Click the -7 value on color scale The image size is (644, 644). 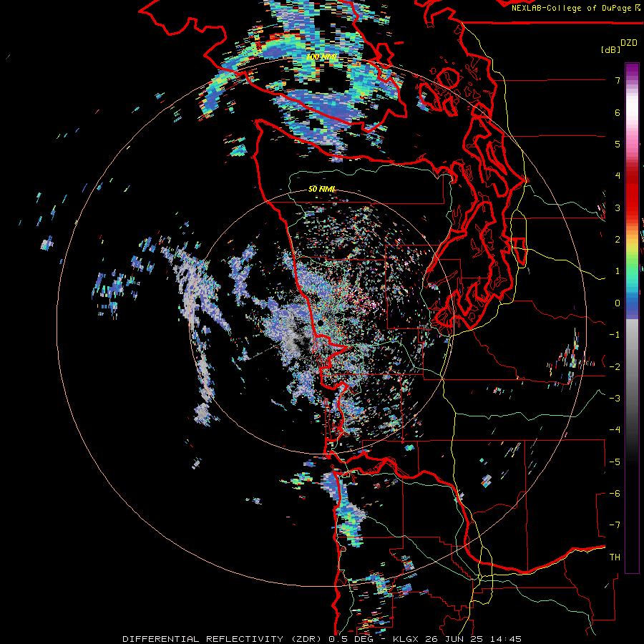point(615,525)
